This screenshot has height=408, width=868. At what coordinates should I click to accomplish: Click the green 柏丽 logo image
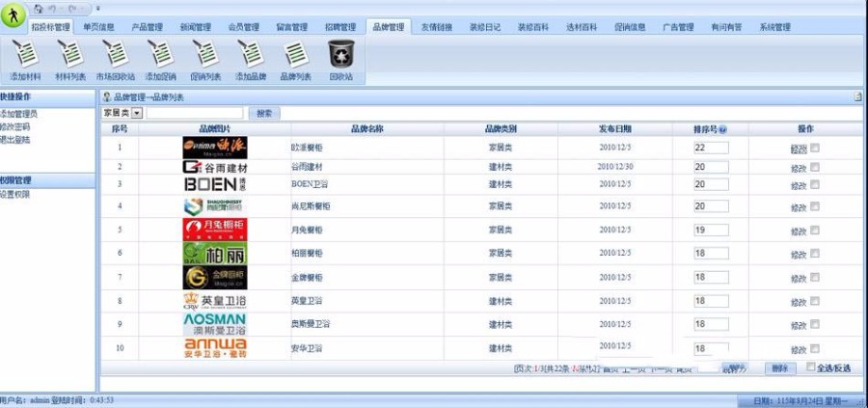point(215,253)
